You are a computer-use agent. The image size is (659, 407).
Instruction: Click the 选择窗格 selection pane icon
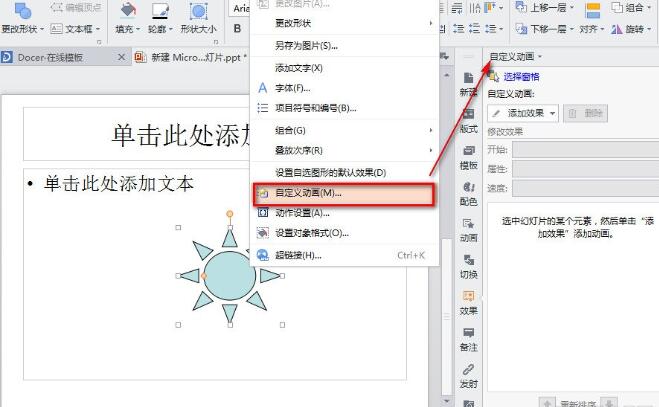click(493, 77)
